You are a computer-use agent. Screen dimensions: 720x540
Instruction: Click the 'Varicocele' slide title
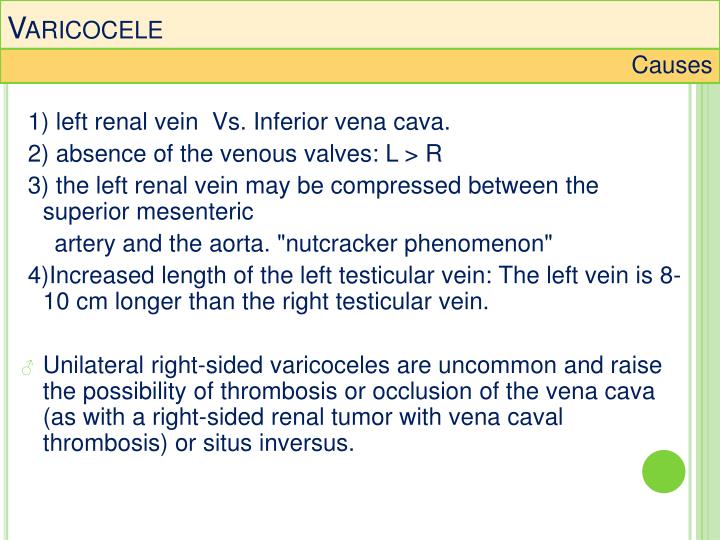86,28
